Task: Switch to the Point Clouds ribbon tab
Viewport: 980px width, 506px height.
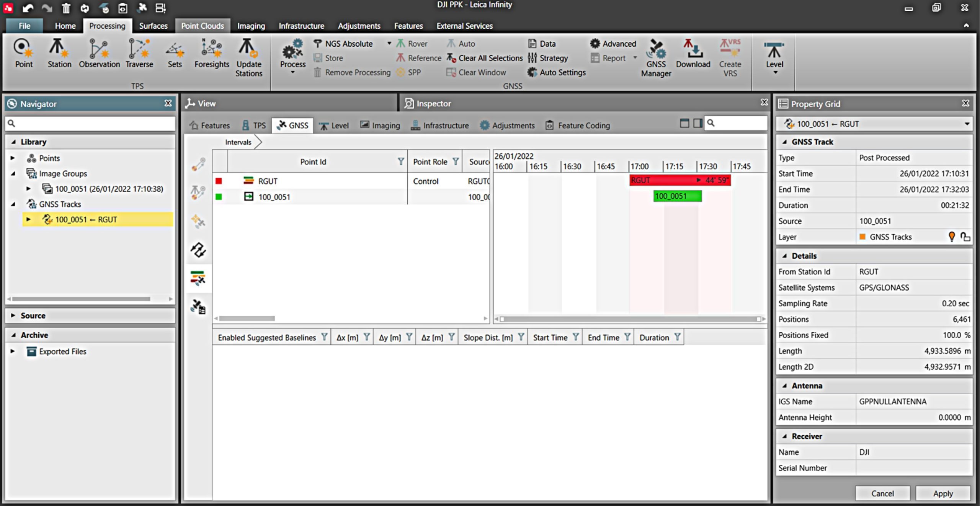Action: tap(202, 26)
